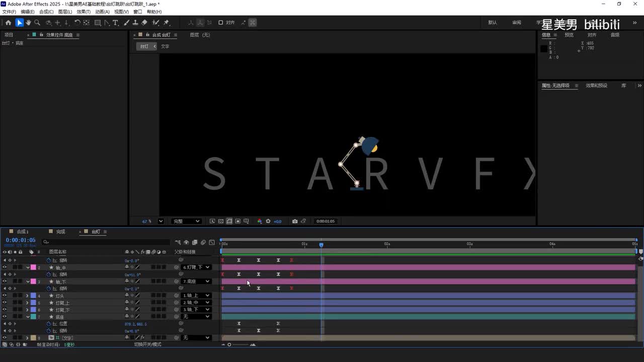Select the Roto Brush tool
This screenshot has width=644, height=362.
pyautogui.click(x=156, y=23)
